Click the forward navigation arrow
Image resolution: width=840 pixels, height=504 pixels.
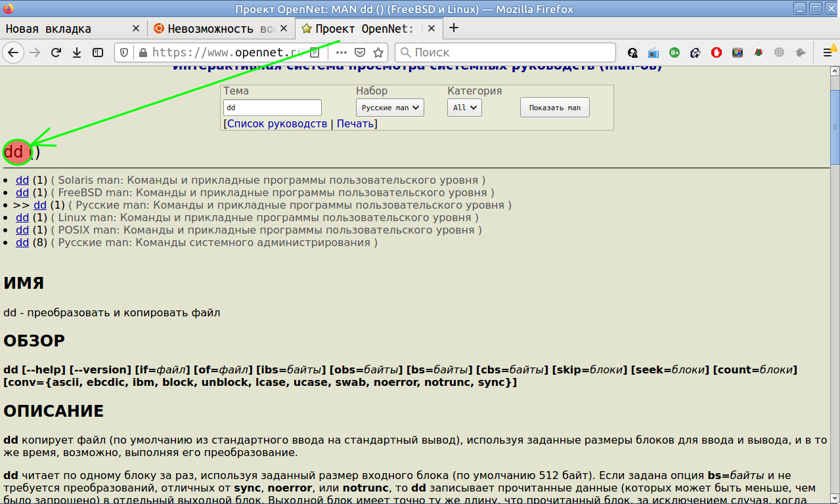point(35,52)
